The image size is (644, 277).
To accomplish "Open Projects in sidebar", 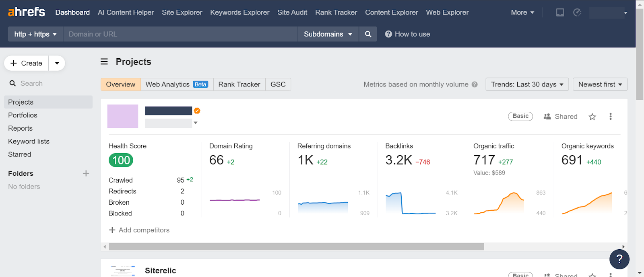I will click(48, 102).
